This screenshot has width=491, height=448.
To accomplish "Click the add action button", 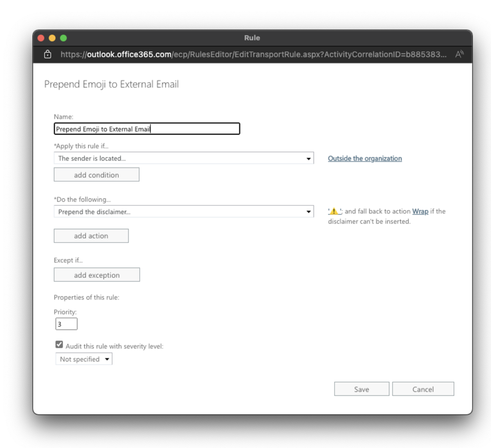I will pyautogui.click(x=91, y=236).
